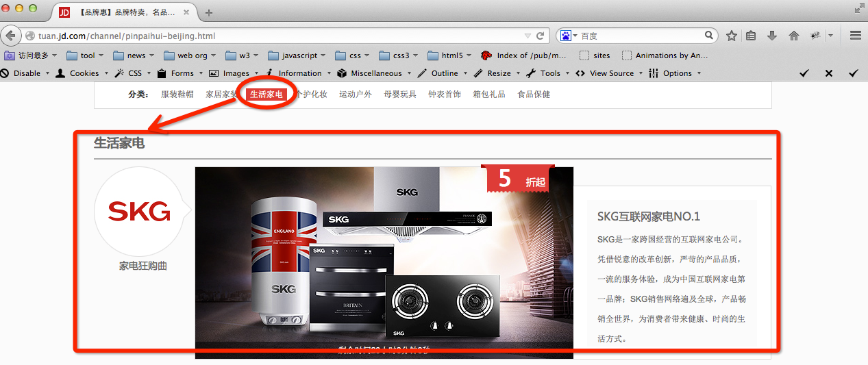
Task: Select the JD 品牌惠 browser tab
Action: click(x=125, y=12)
